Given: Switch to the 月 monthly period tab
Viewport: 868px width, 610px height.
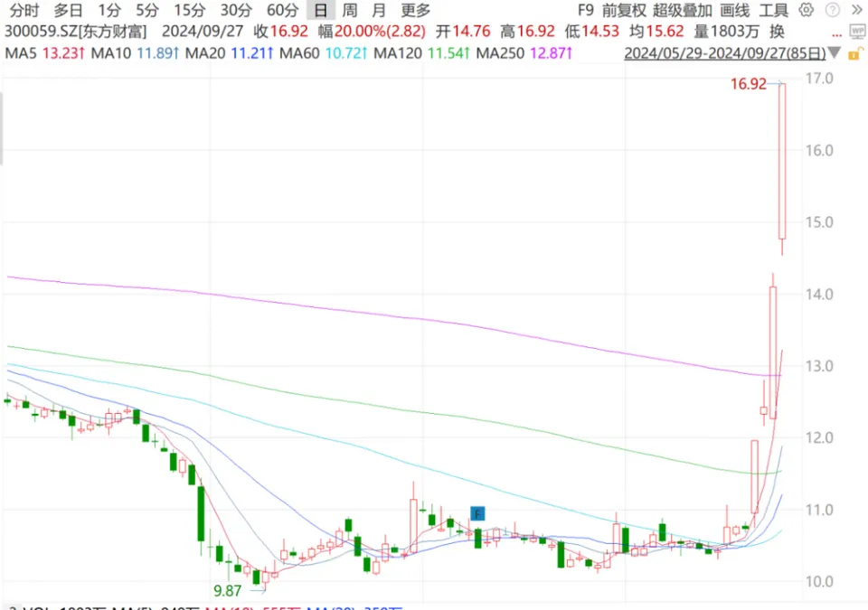Looking at the screenshot, I should point(378,11).
